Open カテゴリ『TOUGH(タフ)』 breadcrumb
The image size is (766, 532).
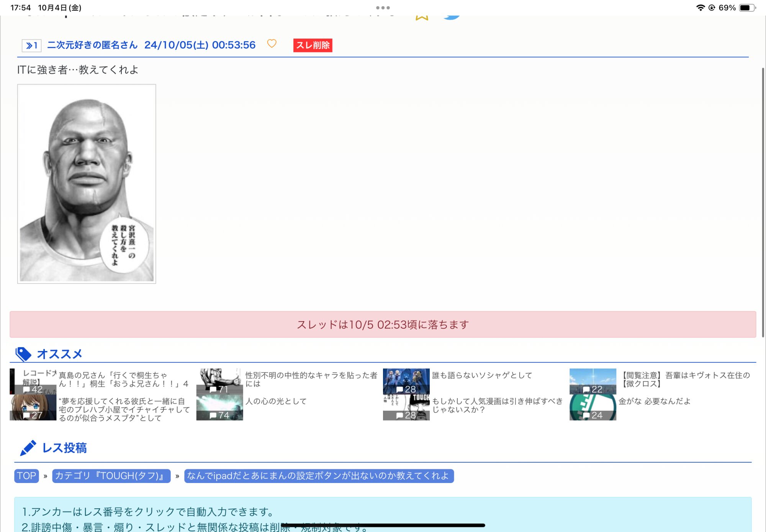(x=111, y=476)
